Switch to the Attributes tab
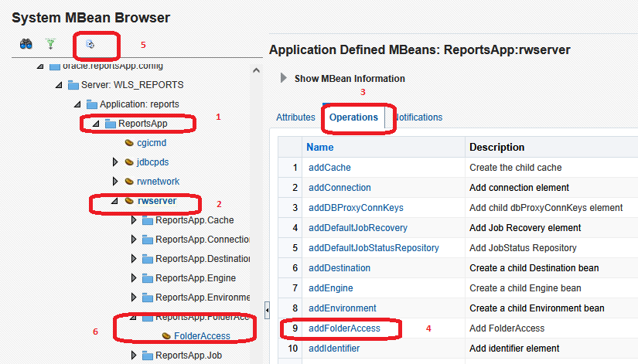Viewport: 638px width, 364px height. click(x=295, y=117)
